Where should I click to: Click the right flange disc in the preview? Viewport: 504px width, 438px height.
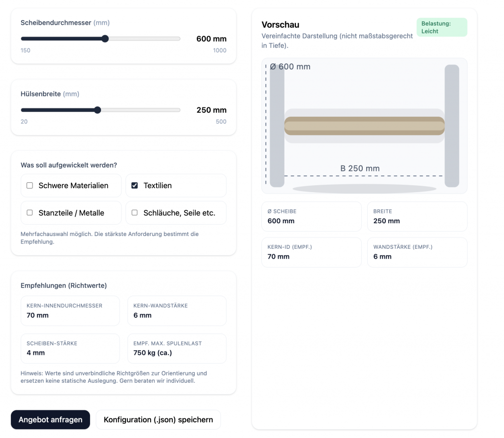pyautogui.click(x=451, y=126)
